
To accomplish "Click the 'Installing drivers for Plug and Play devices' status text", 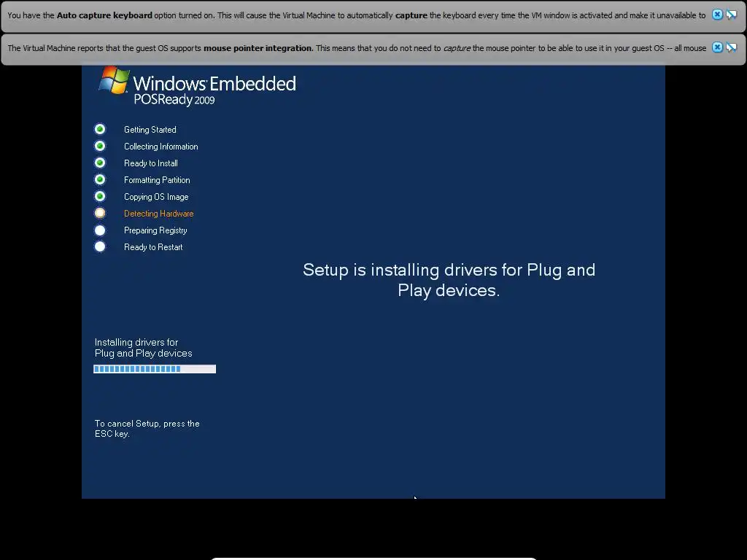I will (x=144, y=348).
